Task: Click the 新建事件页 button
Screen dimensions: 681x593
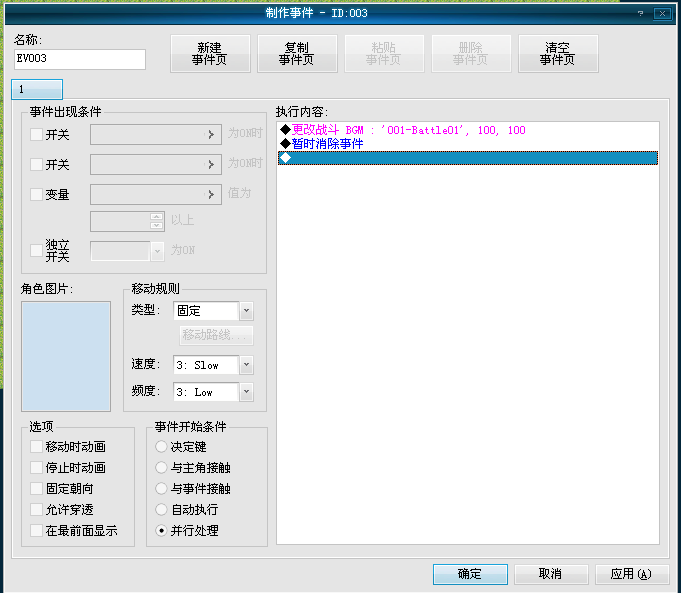Action: click(x=210, y=54)
